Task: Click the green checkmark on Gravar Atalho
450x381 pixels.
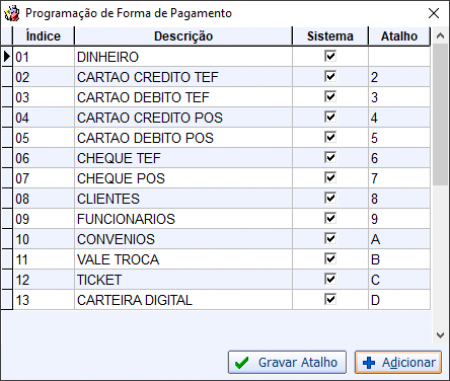Action: [242, 363]
